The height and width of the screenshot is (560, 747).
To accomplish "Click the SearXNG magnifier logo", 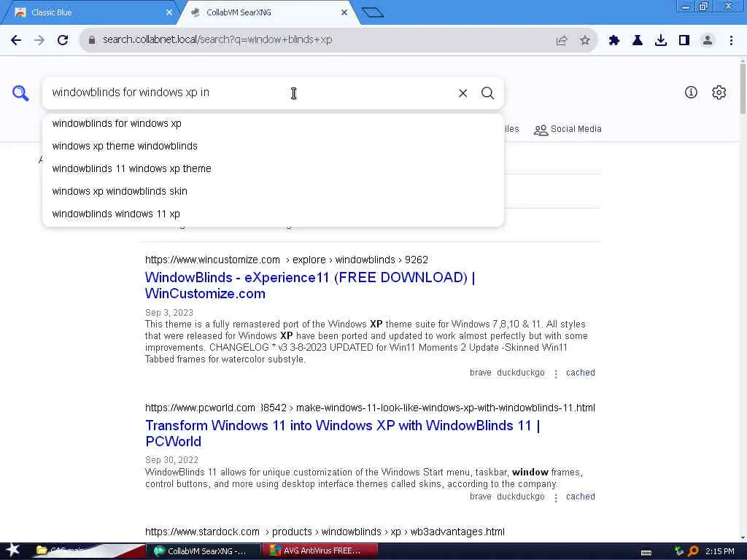I will coord(20,93).
